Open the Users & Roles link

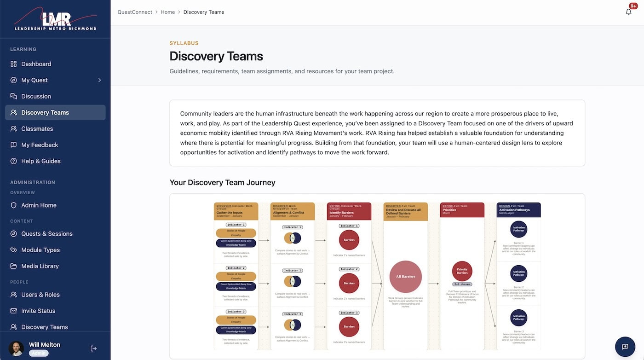pos(55,295)
